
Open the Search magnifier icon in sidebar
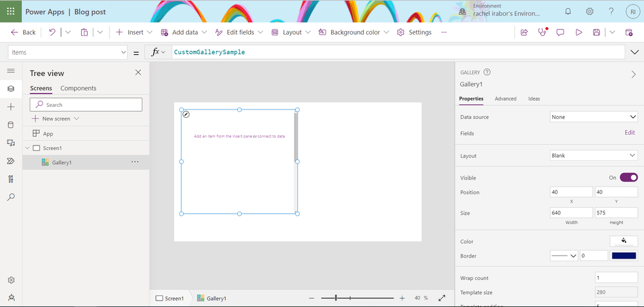click(11, 197)
